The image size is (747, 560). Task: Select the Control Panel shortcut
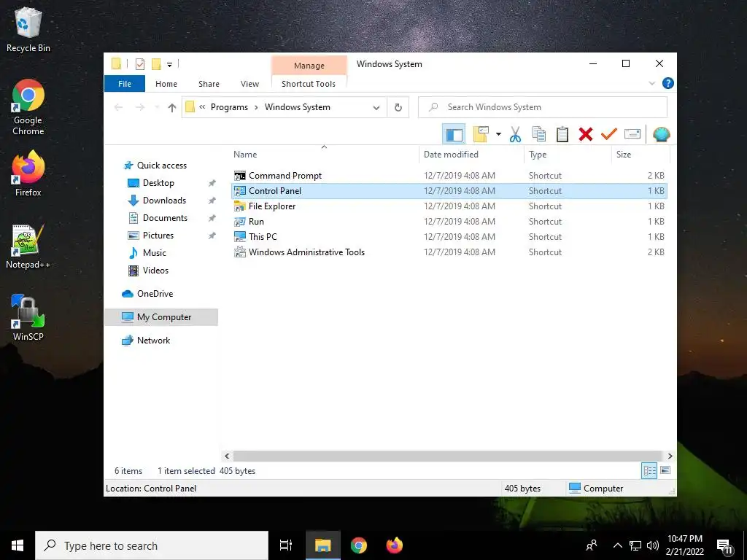449,191
